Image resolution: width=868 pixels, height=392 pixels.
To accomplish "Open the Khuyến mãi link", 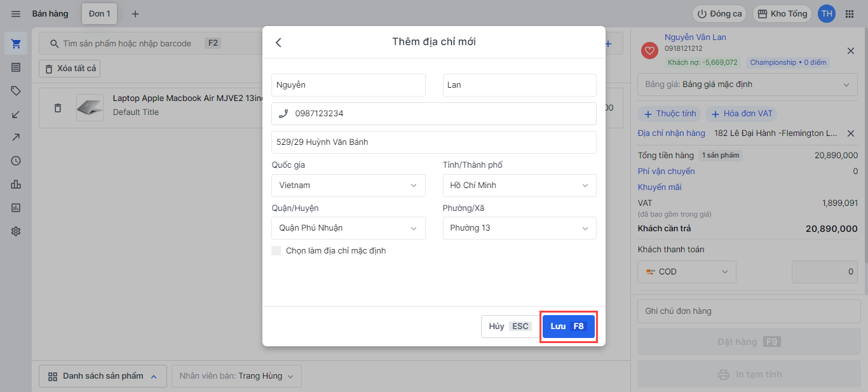I will pos(660,187).
